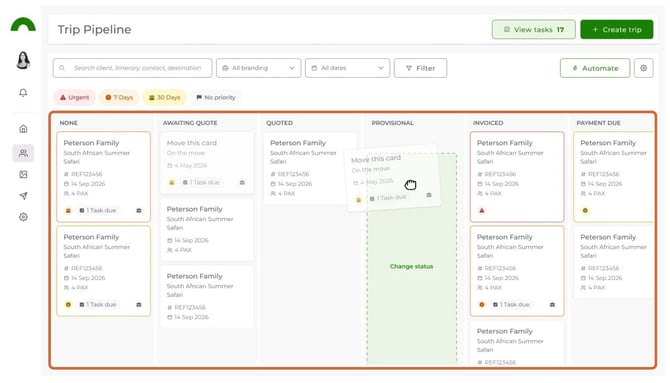Click the Trip Pipeline page title

click(x=94, y=29)
